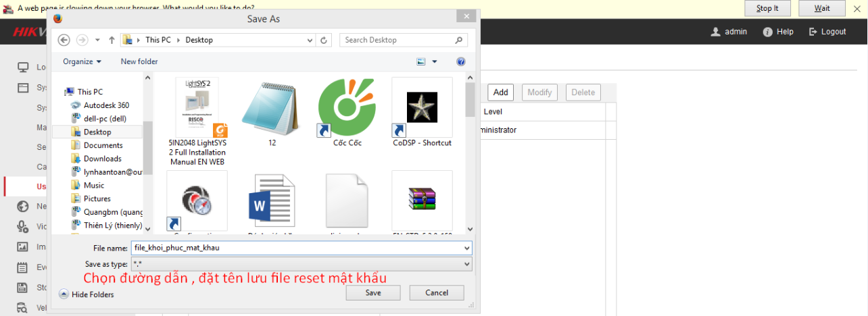Expand the Organize dropdown menu
Image resolution: width=868 pixels, height=316 pixels.
point(82,61)
